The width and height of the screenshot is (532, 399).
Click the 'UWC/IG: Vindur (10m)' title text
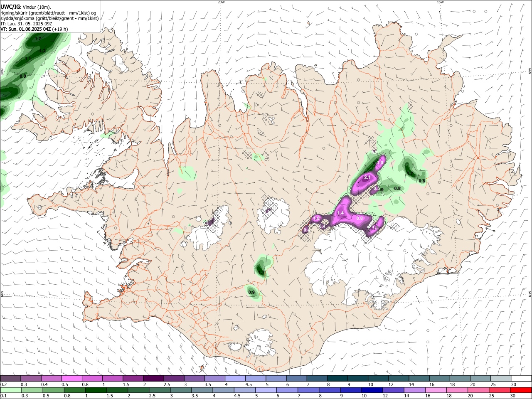[x=26, y=7]
